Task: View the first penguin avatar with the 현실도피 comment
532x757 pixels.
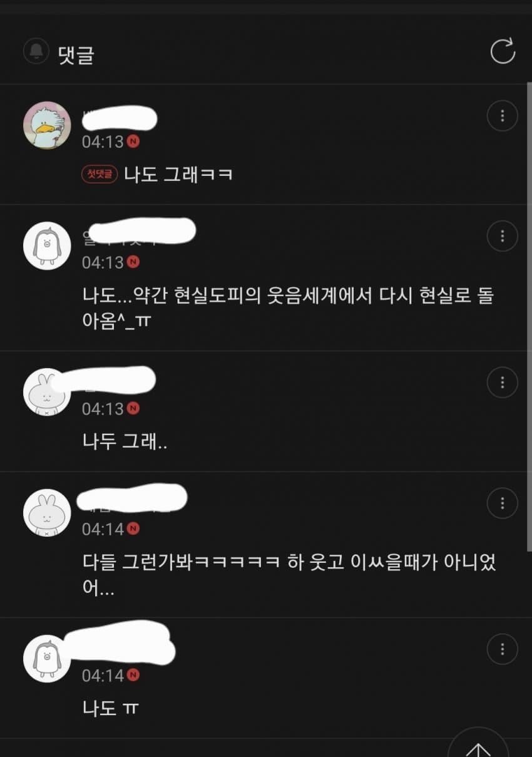Action: [47, 245]
